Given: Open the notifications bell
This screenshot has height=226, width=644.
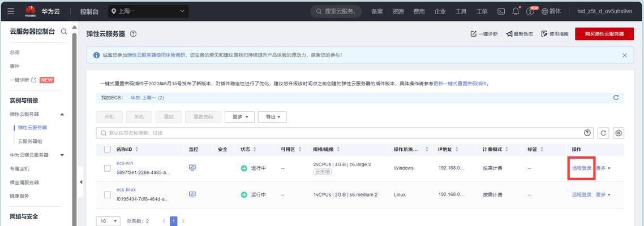Looking at the screenshot, I should [516, 11].
